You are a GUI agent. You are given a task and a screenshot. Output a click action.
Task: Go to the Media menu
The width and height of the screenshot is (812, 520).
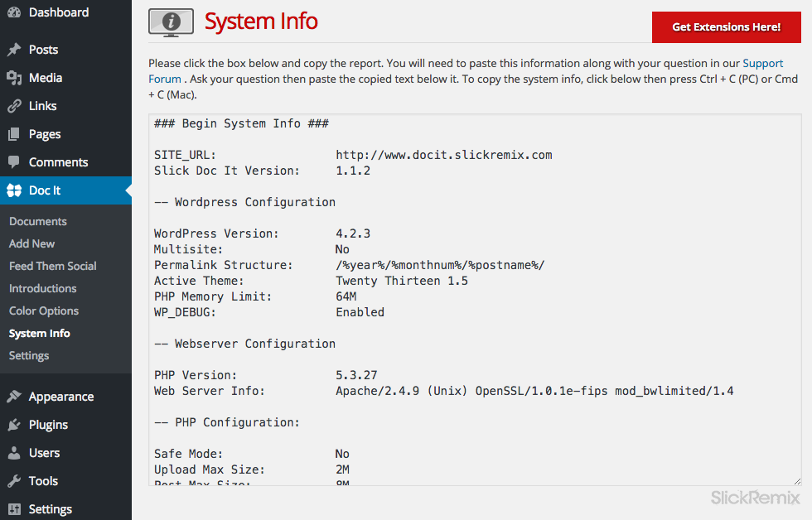(x=46, y=78)
